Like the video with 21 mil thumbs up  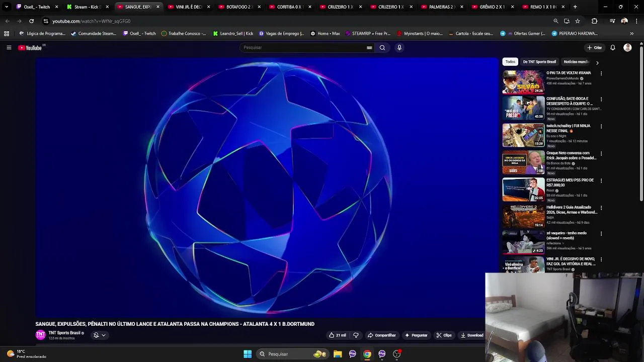pyautogui.click(x=338, y=335)
